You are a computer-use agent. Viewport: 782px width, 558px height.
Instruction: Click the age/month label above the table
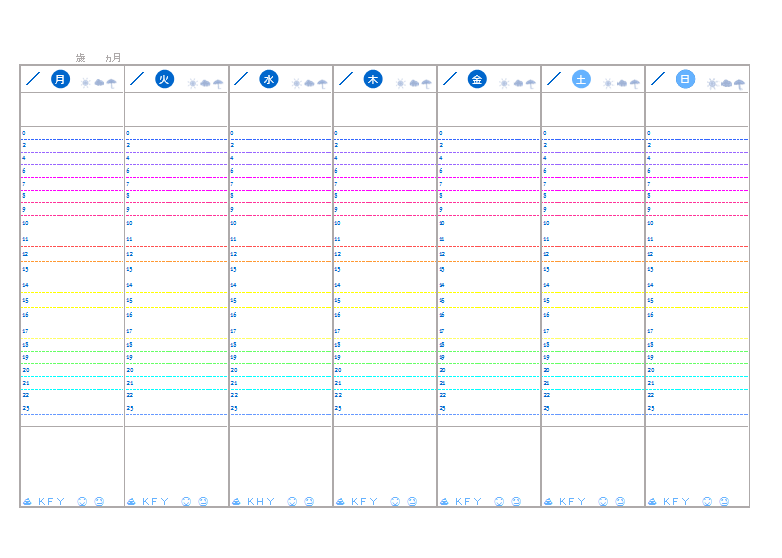98,58
